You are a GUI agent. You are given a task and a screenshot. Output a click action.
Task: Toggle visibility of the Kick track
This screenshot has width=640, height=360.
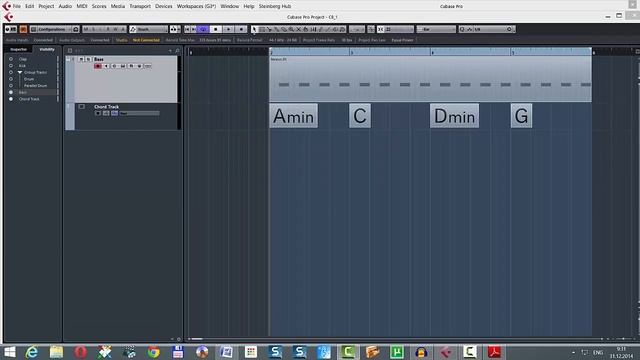pos(11,65)
